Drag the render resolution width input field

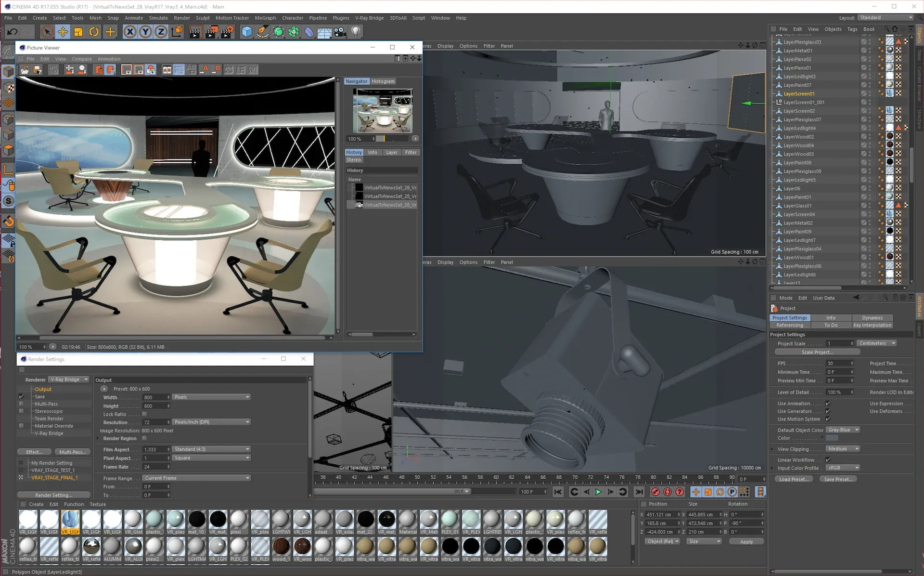coord(153,397)
